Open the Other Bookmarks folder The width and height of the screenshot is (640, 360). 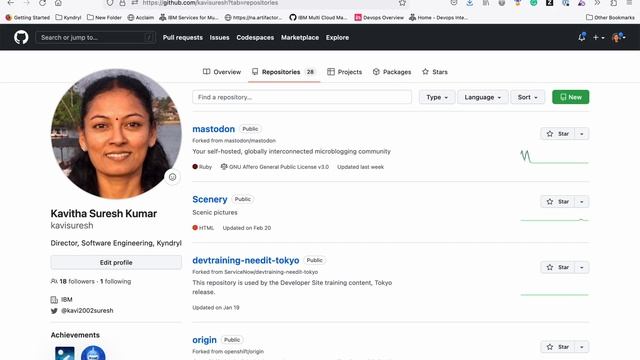click(610, 18)
